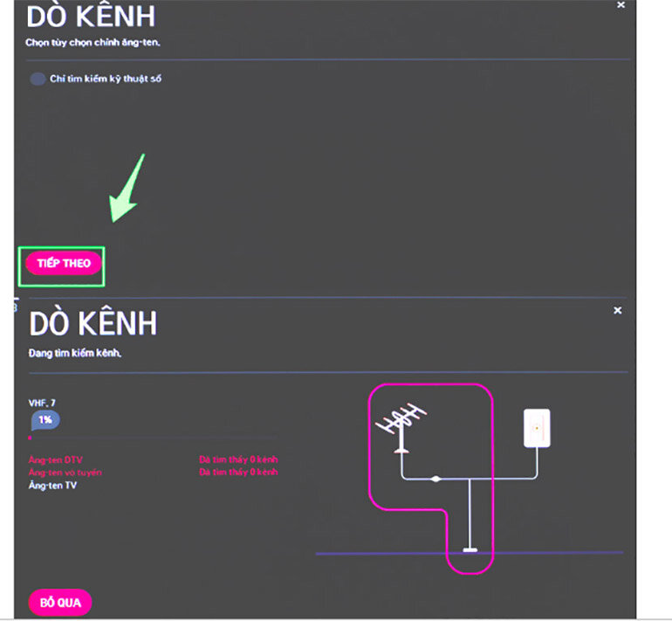Click the BỎ QUA button
This screenshot has height=621, width=672.
click(60, 602)
